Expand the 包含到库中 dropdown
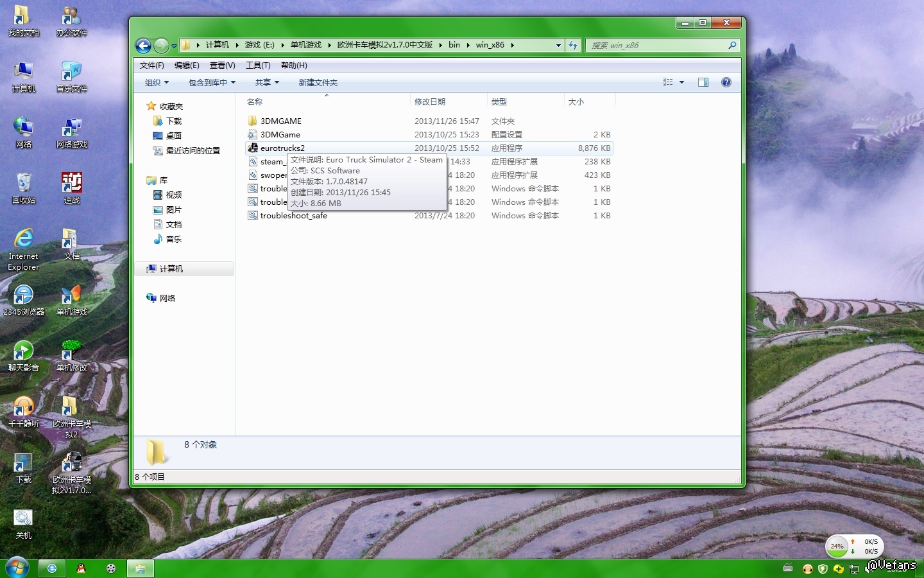 [212, 82]
